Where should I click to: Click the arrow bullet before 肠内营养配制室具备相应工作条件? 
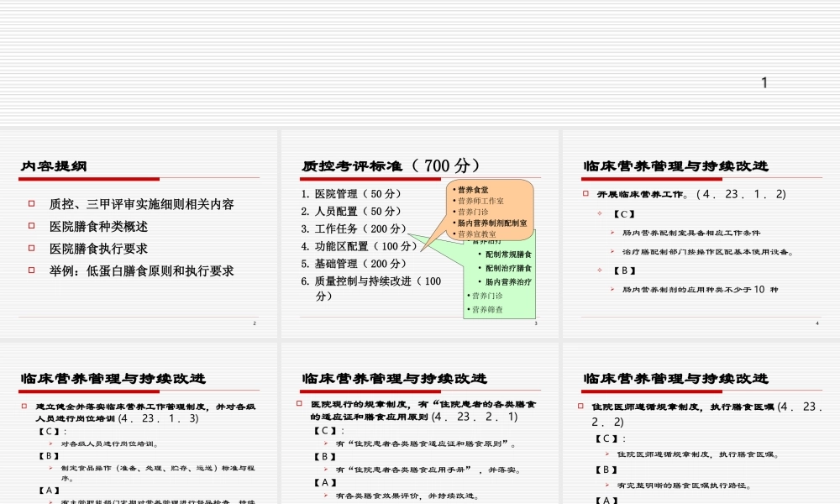pyautogui.click(x=612, y=233)
